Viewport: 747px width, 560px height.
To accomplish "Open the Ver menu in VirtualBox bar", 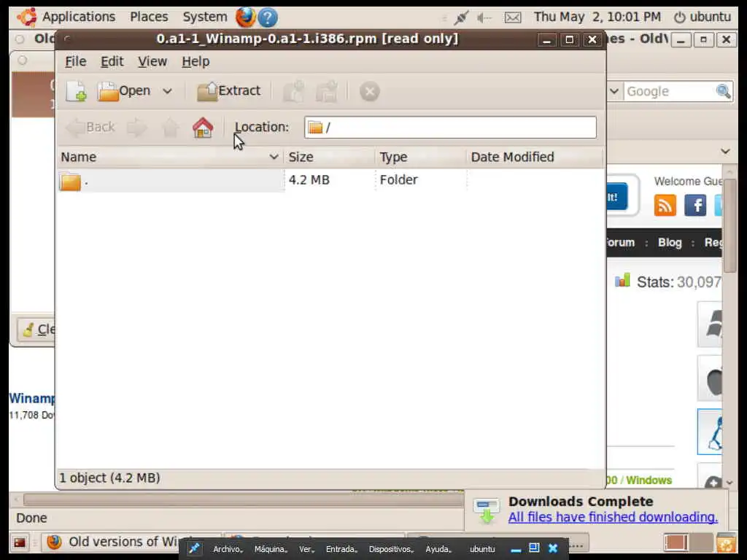I will (x=306, y=549).
